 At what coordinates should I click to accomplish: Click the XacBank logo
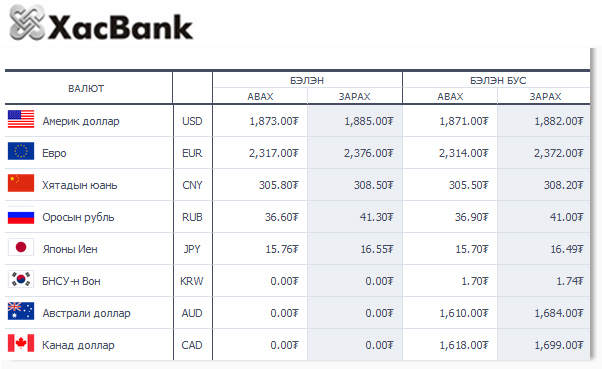(x=101, y=24)
